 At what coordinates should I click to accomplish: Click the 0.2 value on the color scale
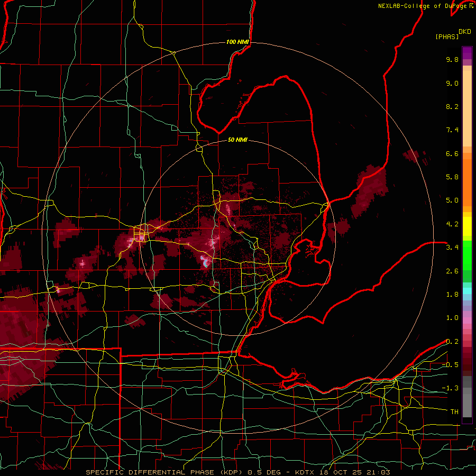(452, 342)
